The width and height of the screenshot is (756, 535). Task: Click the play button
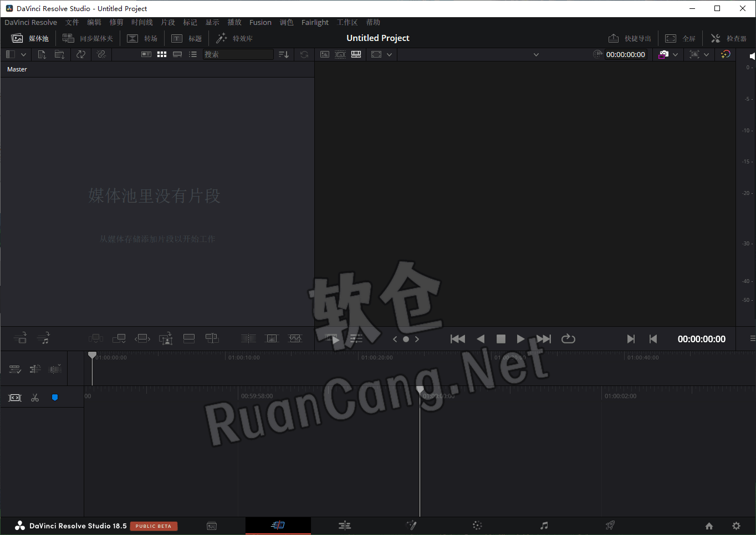coord(520,339)
